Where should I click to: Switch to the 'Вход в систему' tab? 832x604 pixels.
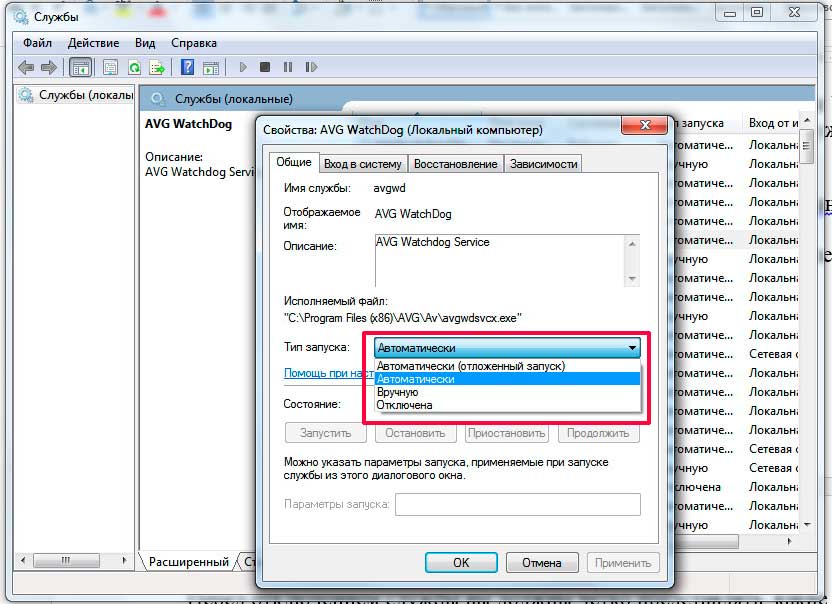[362, 164]
